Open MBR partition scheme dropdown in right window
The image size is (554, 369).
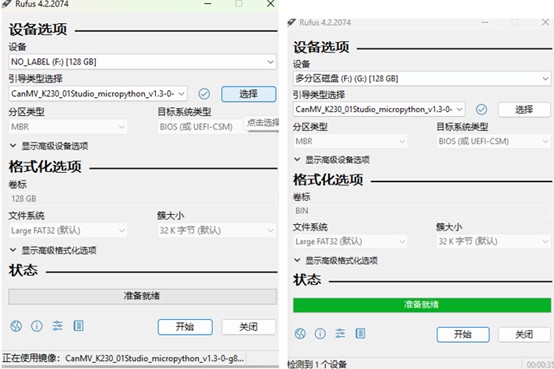click(x=350, y=141)
